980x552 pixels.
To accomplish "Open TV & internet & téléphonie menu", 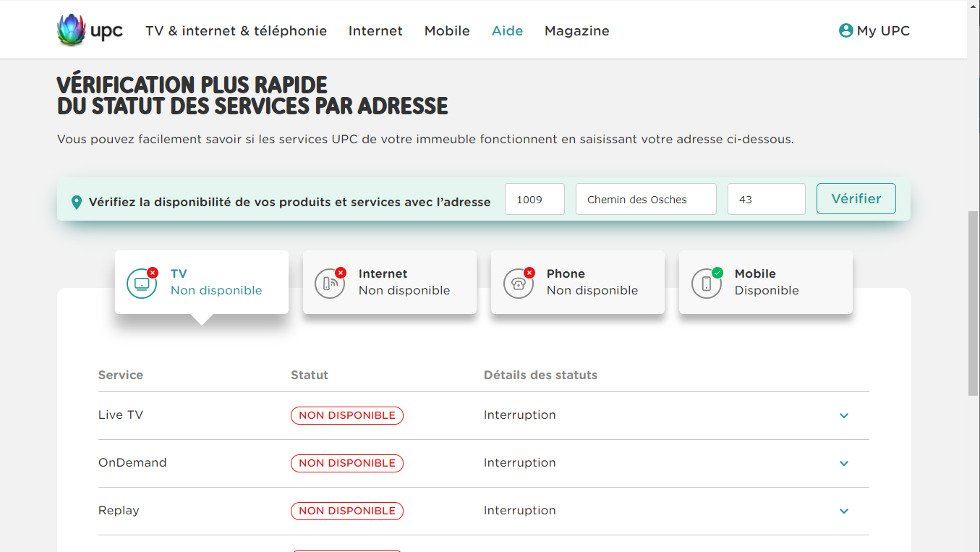I will point(236,31).
